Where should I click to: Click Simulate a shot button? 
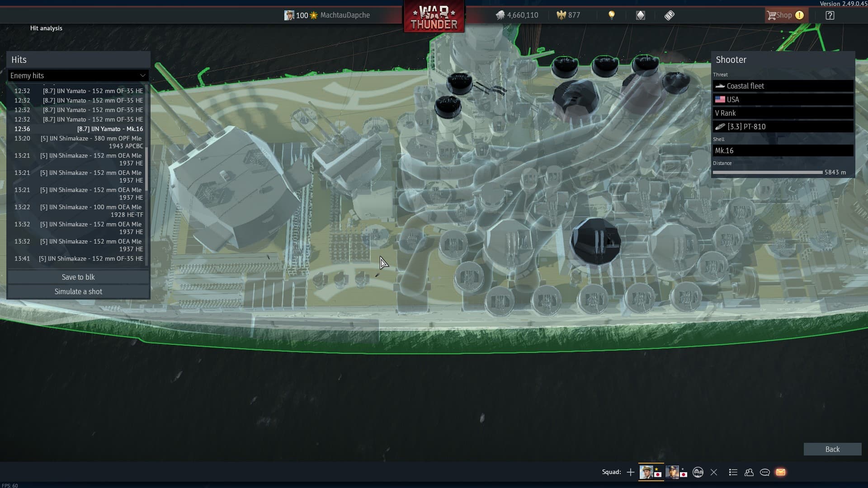(78, 291)
